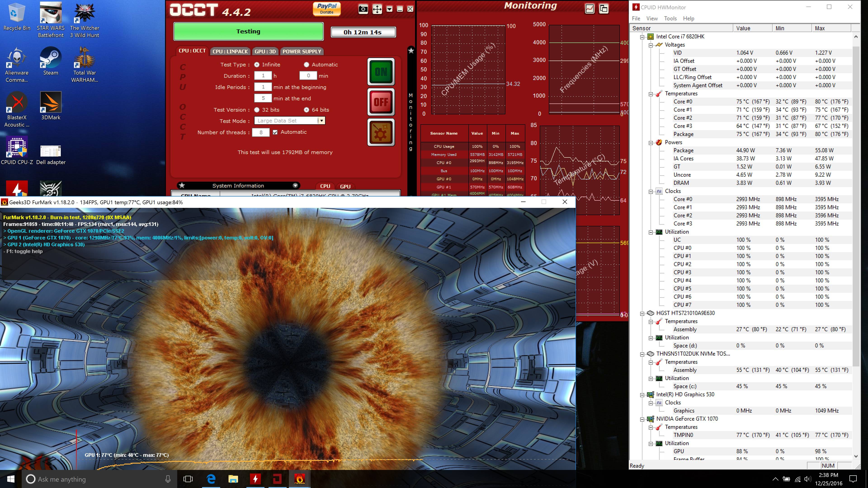The image size is (868, 488).
Task: Open taskbar volume icon
Action: [x=807, y=479]
